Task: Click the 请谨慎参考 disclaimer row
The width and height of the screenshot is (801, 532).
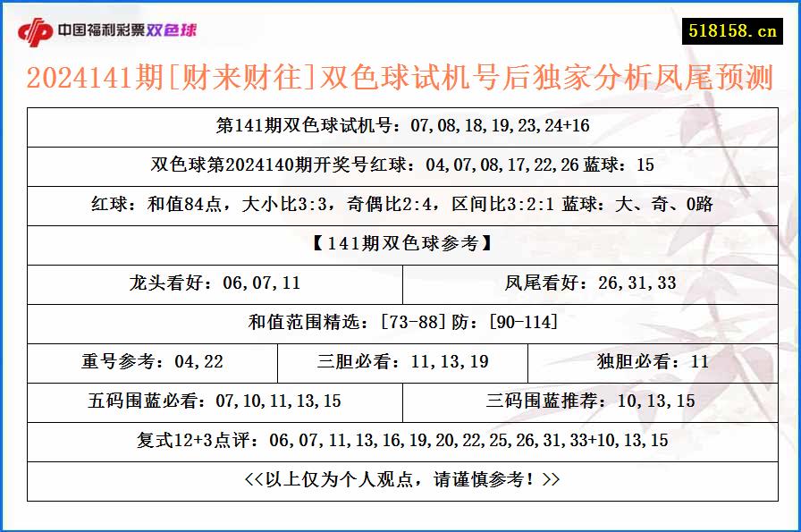Action: tap(400, 479)
